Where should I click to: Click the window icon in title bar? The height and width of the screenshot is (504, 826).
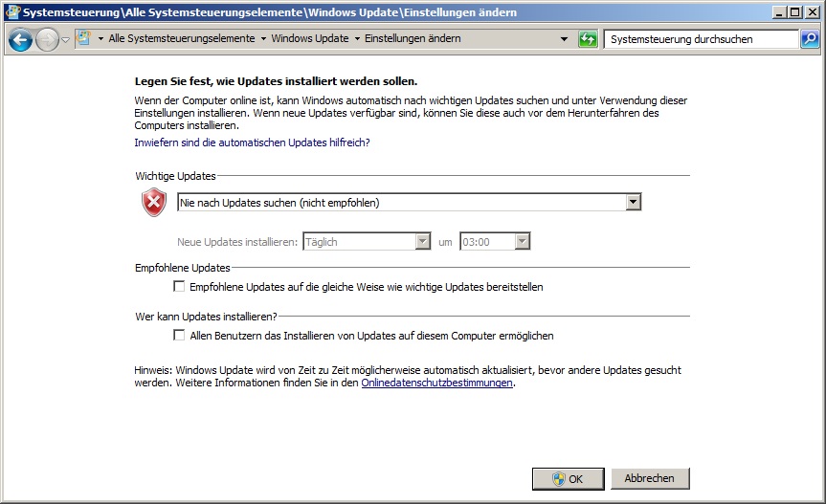[12, 12]
